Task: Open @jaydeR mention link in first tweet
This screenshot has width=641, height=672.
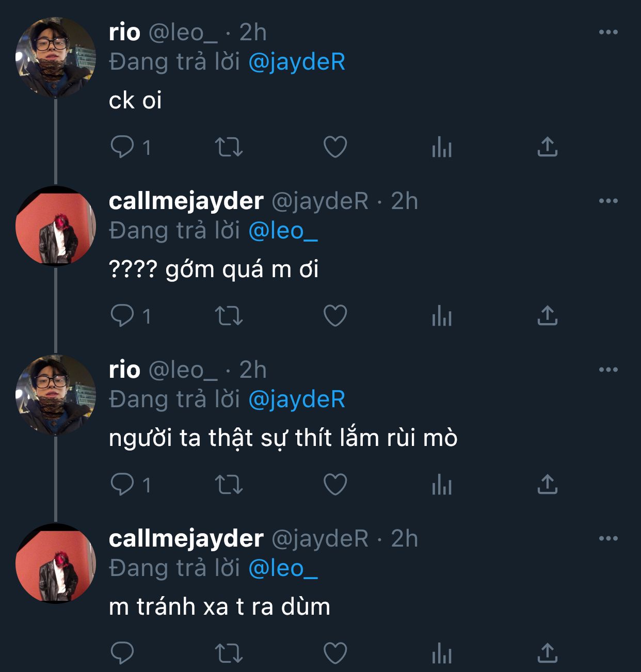Action: coord(297,62)
